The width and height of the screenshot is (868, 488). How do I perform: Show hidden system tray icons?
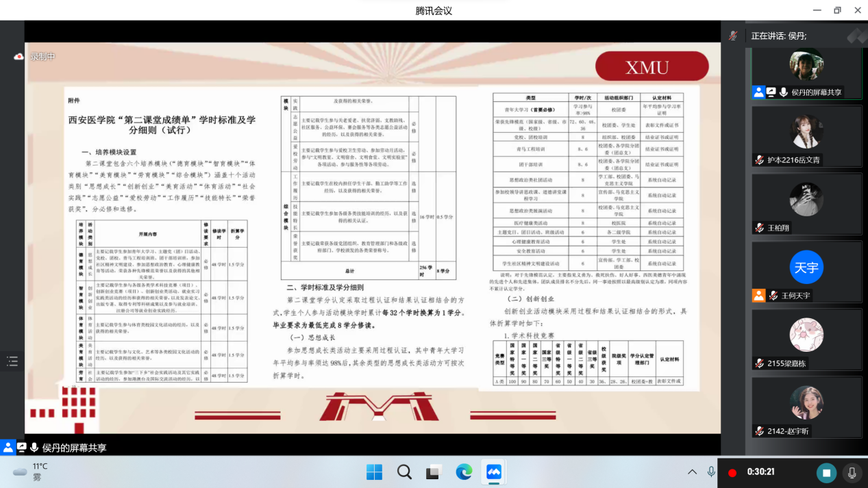tap(692, 472)
